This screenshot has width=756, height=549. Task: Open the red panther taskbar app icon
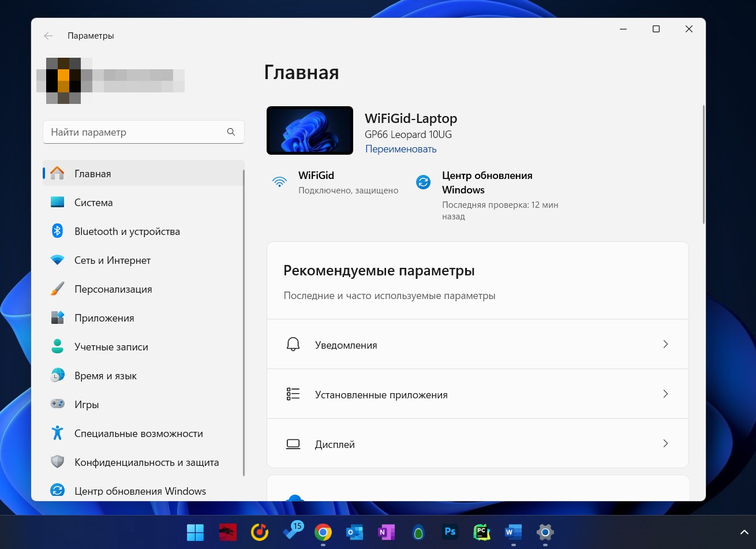227,532
